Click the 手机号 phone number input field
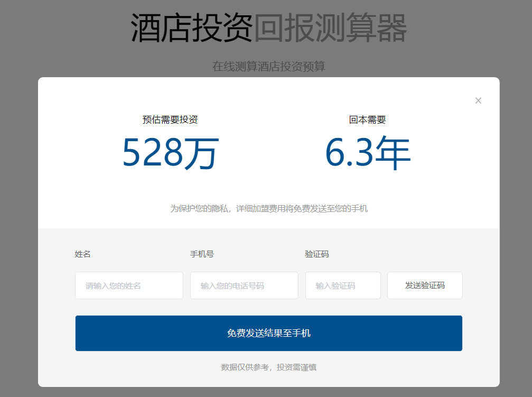This screenshot has width=532, height=397. pyautogui.click(x=244, y=285)
